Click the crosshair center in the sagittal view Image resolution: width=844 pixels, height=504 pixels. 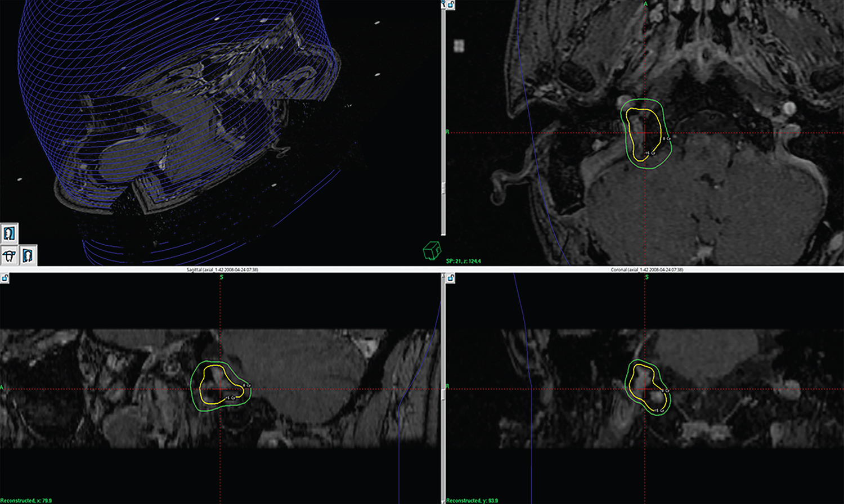(221, 388)
